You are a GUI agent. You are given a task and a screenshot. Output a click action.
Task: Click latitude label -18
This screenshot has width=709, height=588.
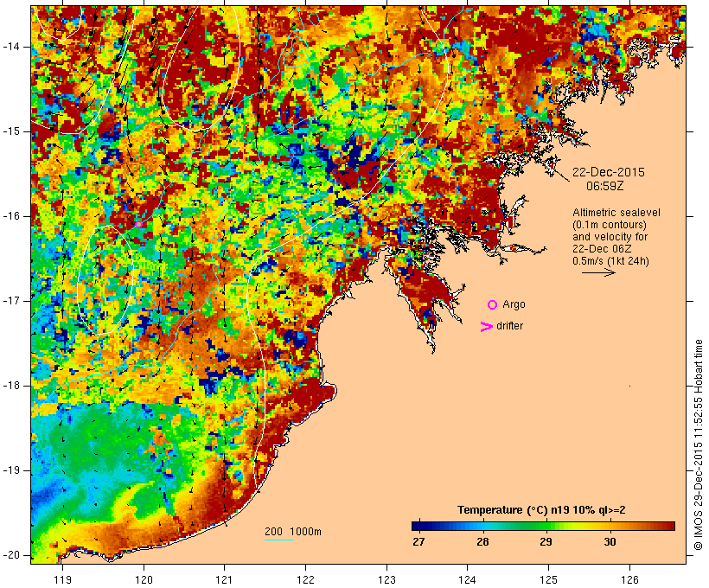pyautogui.click(x=11, y=386)
